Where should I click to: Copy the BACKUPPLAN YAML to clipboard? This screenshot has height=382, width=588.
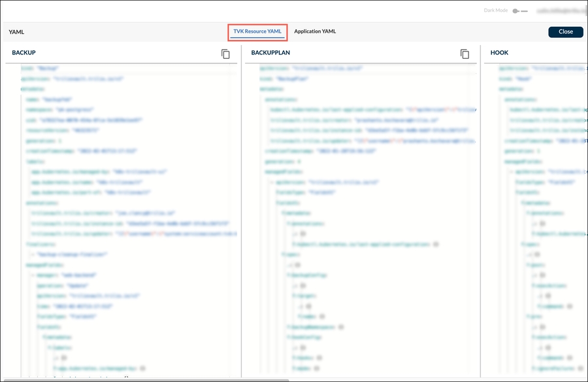click(465, 54)
